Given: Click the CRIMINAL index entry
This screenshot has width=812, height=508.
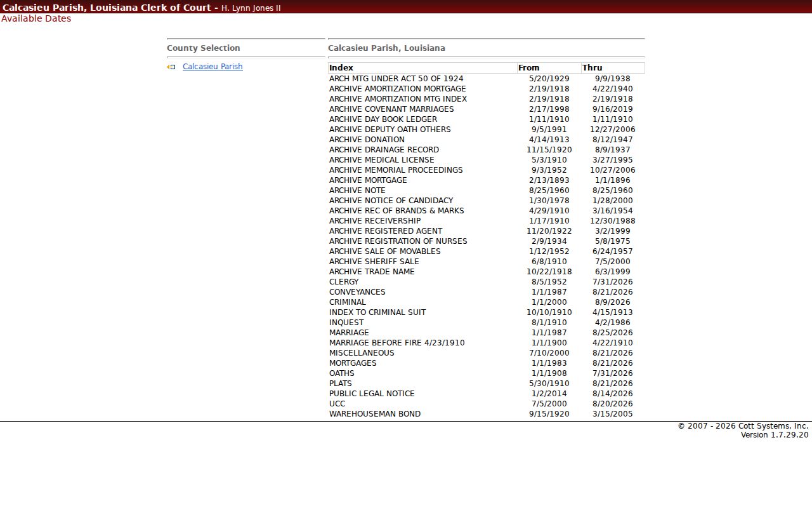Looking at the screenshot, I should [348, 302].
